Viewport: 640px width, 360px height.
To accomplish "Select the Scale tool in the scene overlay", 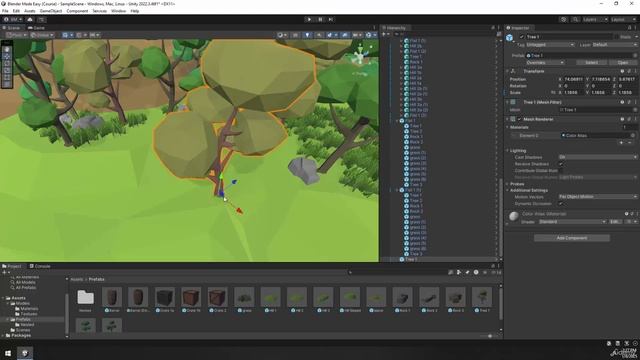I will point(7,70).
